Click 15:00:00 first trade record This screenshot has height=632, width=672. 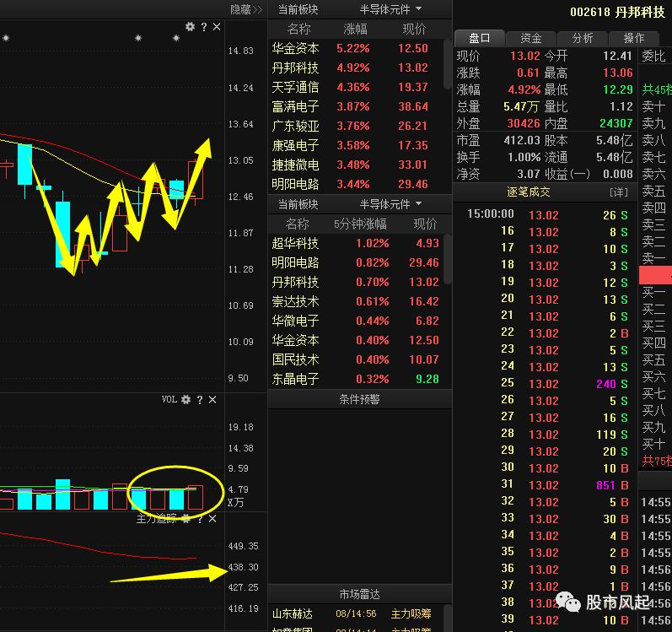(x=546, y=215)
